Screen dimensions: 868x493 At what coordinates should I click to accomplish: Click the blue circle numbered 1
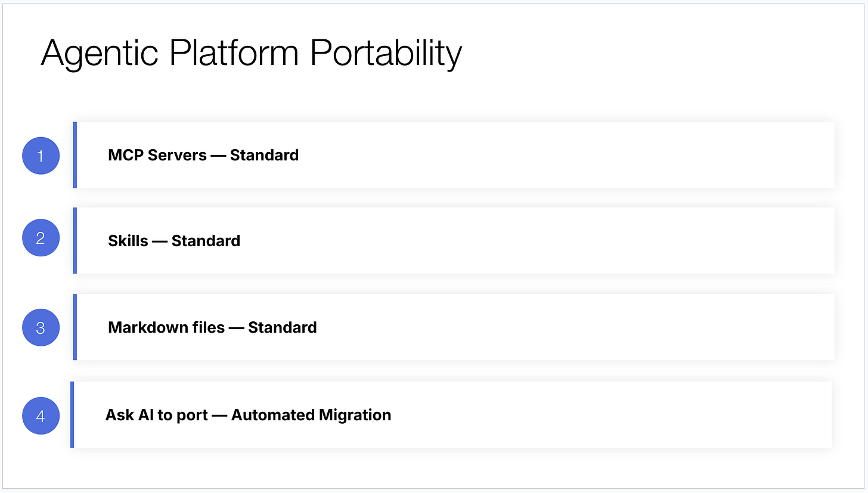pos(41,156)
